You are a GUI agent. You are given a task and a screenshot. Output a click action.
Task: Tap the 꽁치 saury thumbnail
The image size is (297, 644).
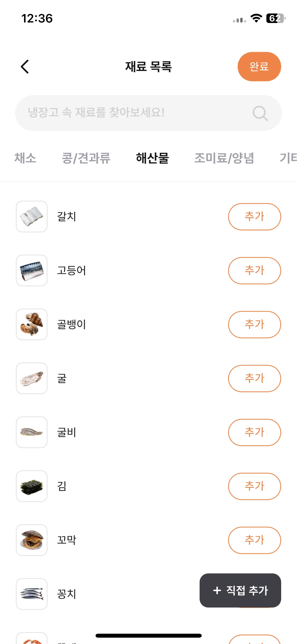coord(32,594)
